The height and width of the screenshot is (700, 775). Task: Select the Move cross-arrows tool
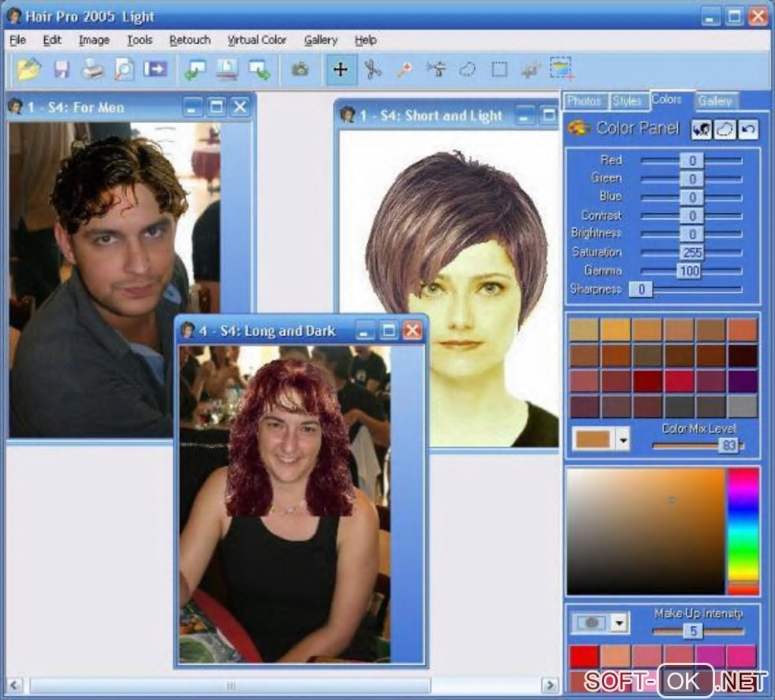(340, 69)
